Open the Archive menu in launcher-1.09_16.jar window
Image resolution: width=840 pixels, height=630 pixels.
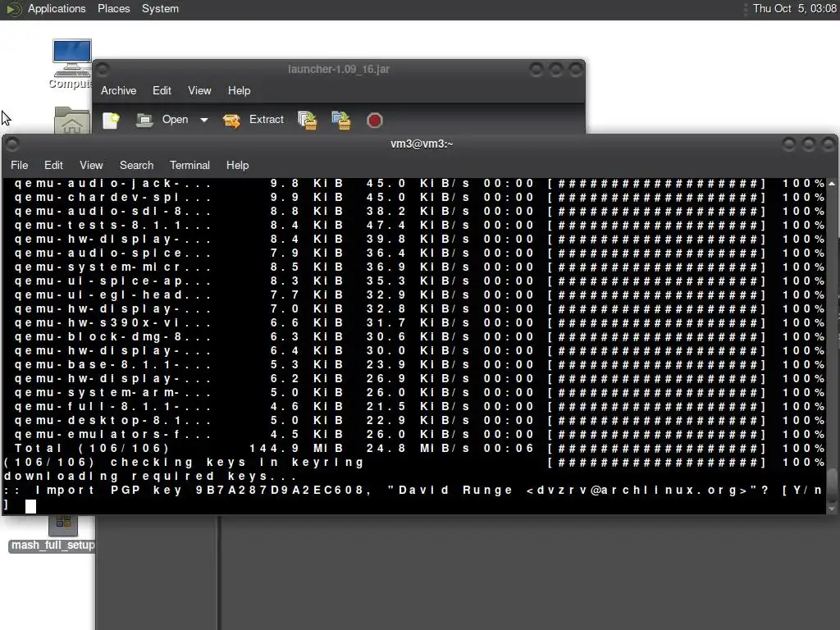(118, 90)
